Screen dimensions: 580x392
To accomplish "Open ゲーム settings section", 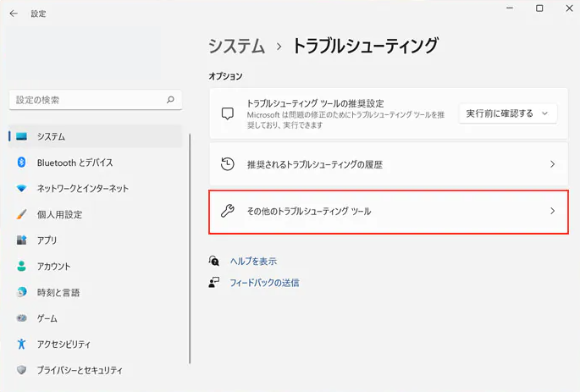I will click(x=47, y=318).
